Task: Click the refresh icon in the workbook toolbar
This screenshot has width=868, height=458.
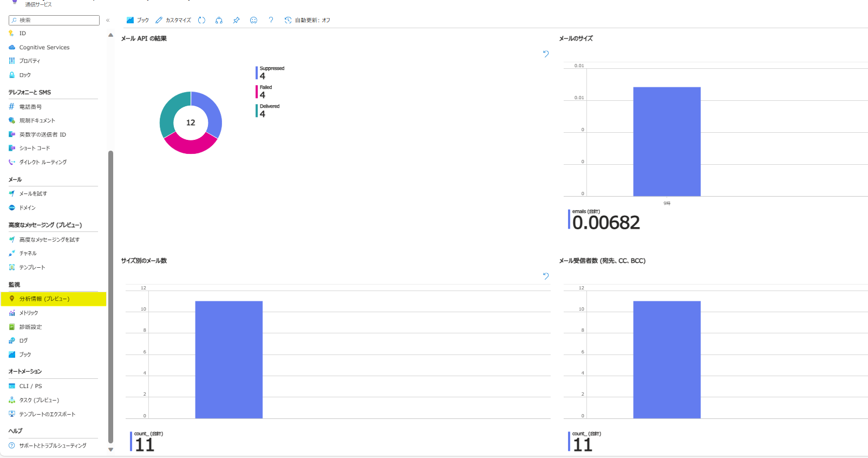Action: [x=201, y=20]
